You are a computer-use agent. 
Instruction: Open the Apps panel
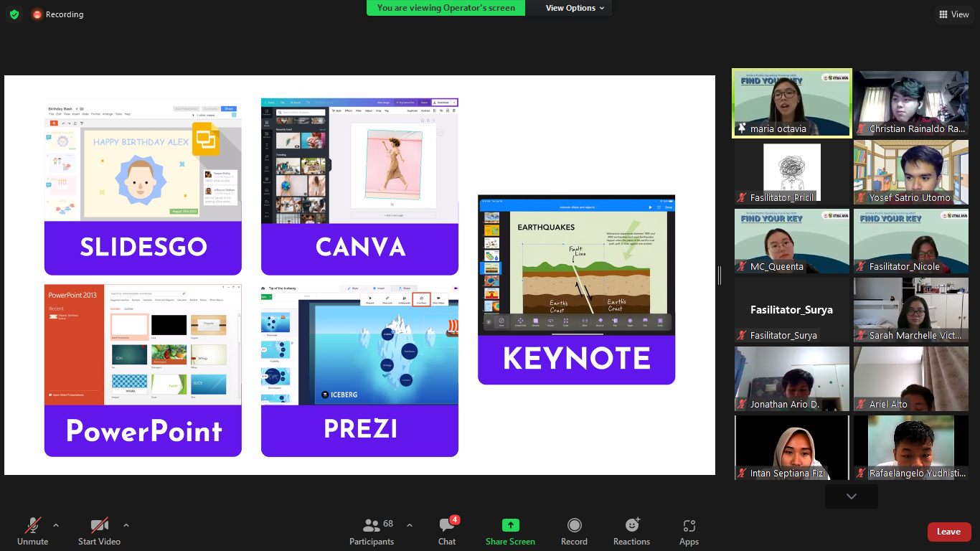tap(689, 531)
